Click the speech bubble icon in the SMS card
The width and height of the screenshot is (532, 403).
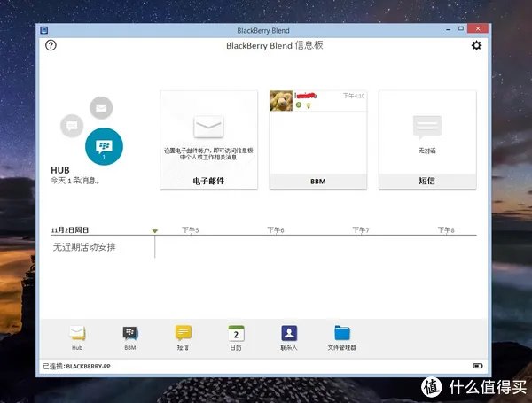(x=427, y=128)
